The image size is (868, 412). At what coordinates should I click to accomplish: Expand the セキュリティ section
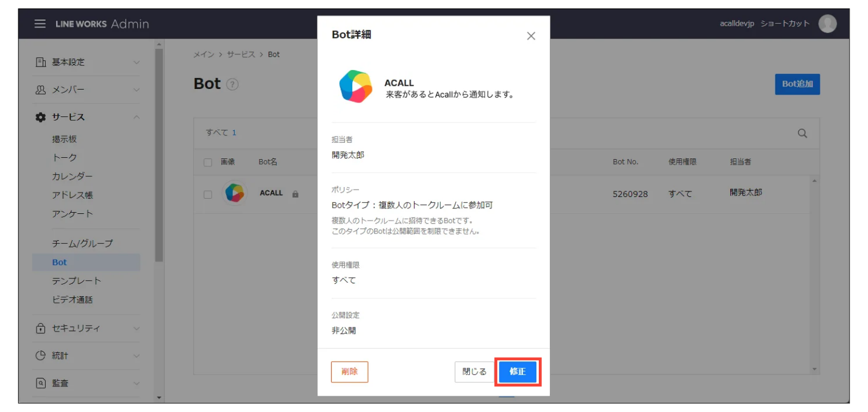pos(137,329)
